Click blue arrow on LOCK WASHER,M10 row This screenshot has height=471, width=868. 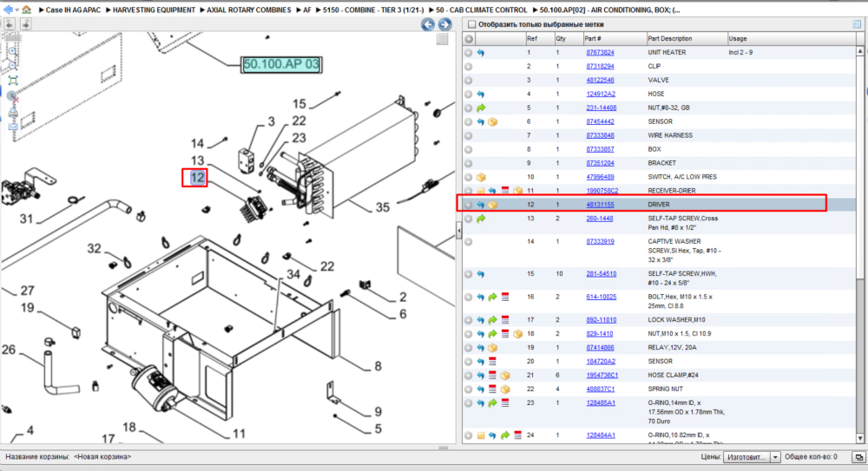click(481, 320)
